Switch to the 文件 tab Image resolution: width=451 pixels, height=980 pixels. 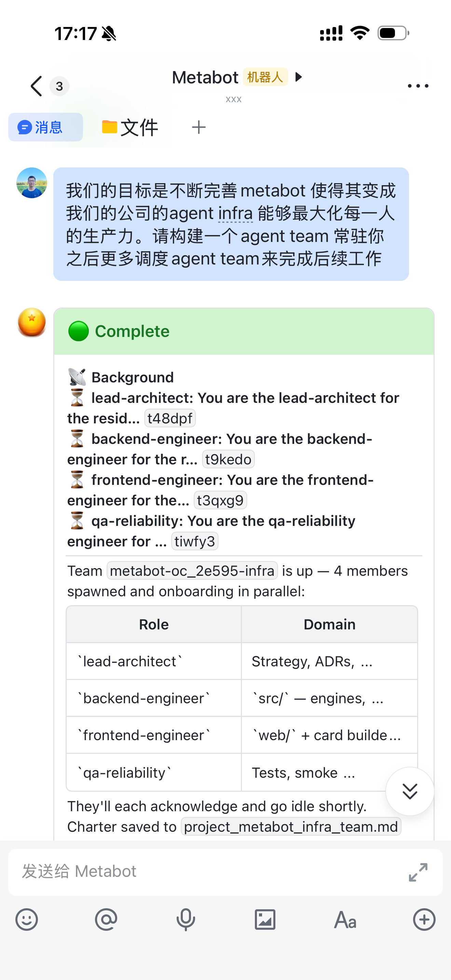130,127
